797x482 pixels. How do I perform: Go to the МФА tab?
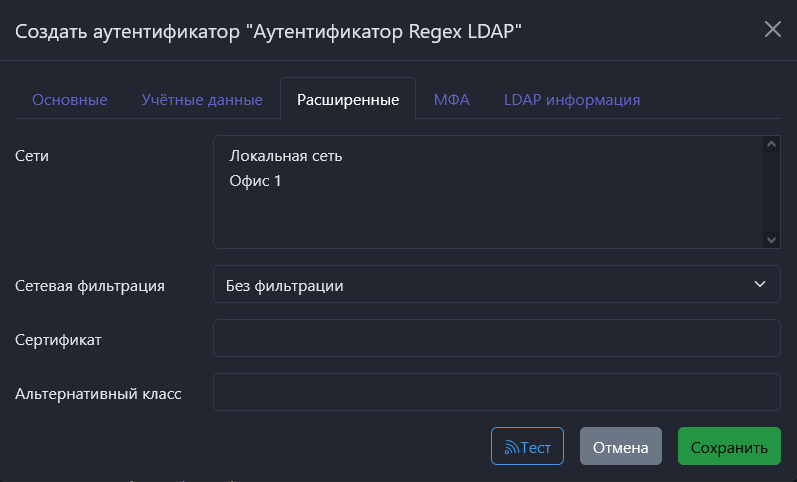point(452,100)
